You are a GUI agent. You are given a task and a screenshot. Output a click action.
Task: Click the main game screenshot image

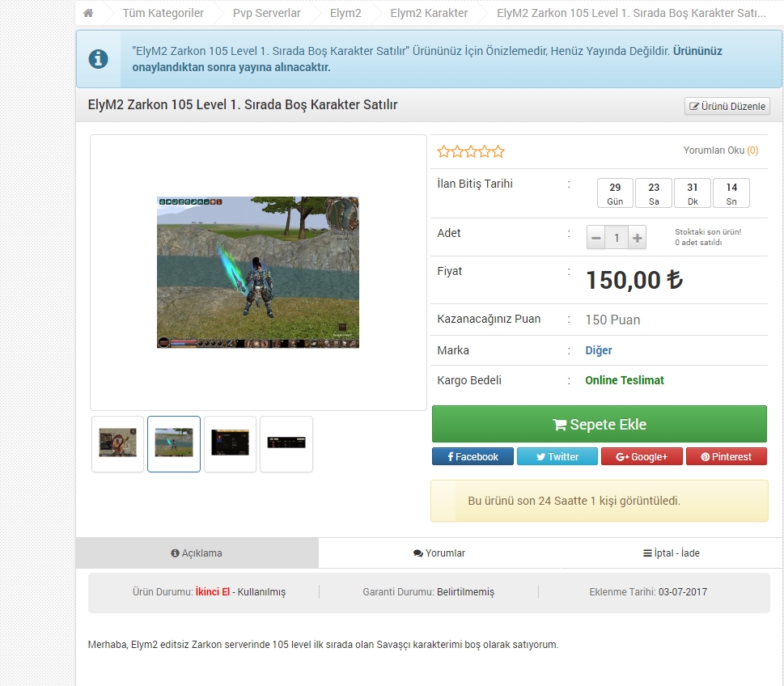(258, 273)
